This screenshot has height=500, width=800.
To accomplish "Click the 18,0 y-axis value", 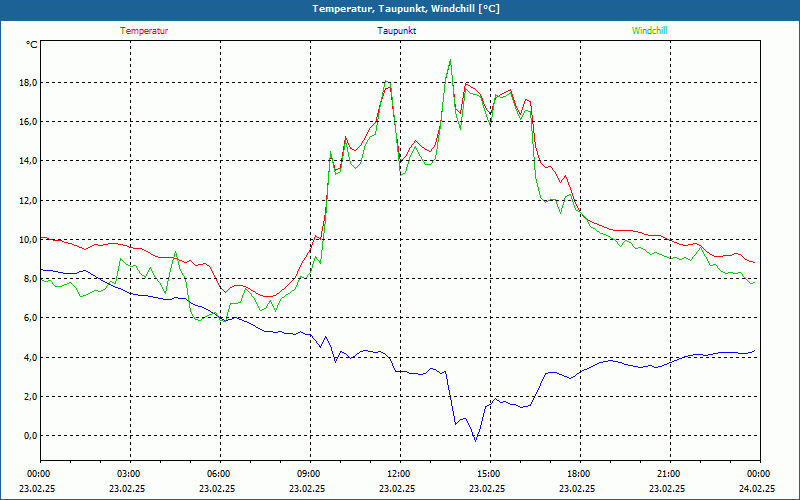I will 29,82.
